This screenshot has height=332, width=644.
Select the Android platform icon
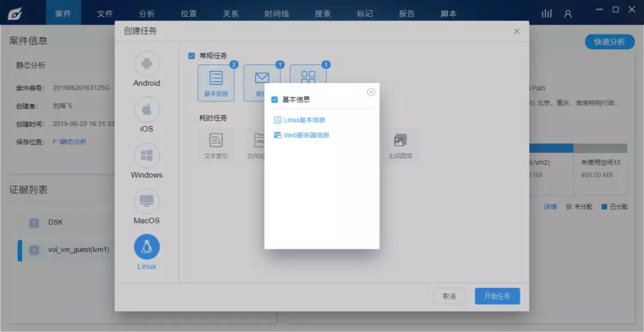[x=147, y=64]
